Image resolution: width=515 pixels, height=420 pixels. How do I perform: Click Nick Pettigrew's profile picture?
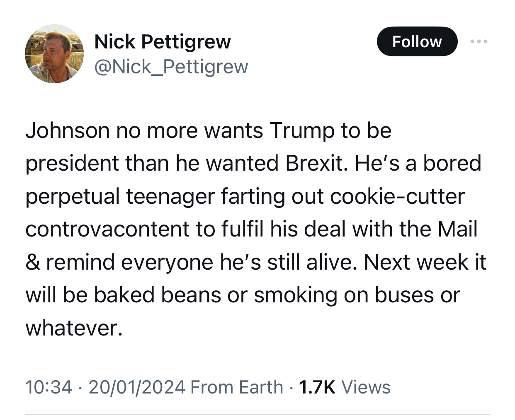click(54, 54)
